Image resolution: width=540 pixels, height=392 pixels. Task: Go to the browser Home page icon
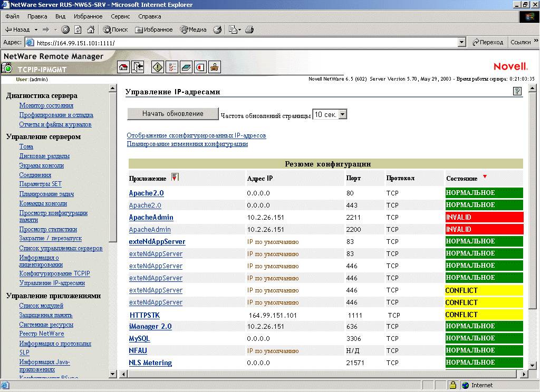pos(91,30)
